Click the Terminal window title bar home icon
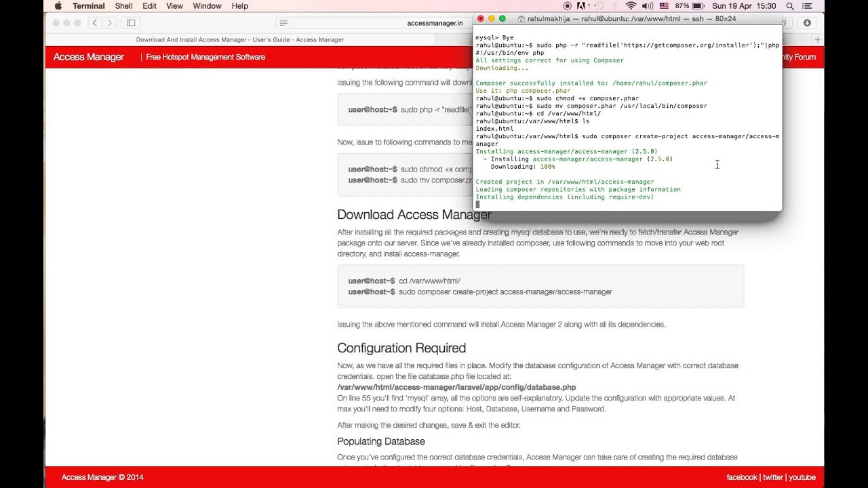 pyautogui.click(x=521, y=19)
